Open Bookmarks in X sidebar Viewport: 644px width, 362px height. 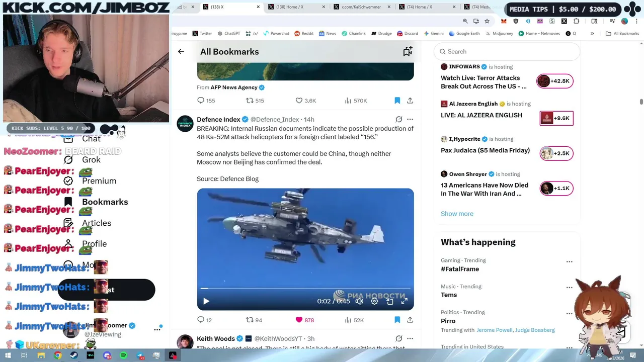(x=96, y=202)
